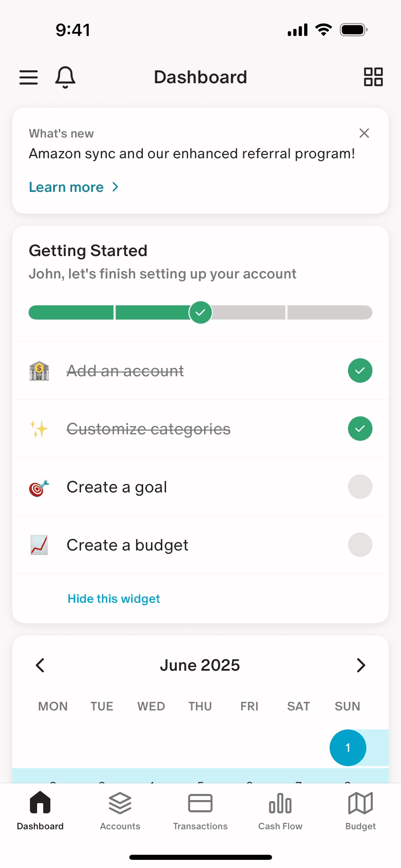Check the Create a budget circle
The width and height of the screenshot is (401, 868).
[360, 545]
